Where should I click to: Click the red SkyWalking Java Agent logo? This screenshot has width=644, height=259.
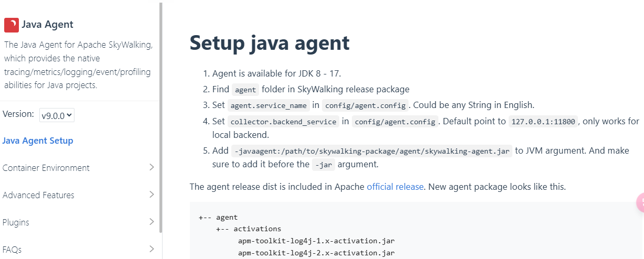(x=12, y=25)
